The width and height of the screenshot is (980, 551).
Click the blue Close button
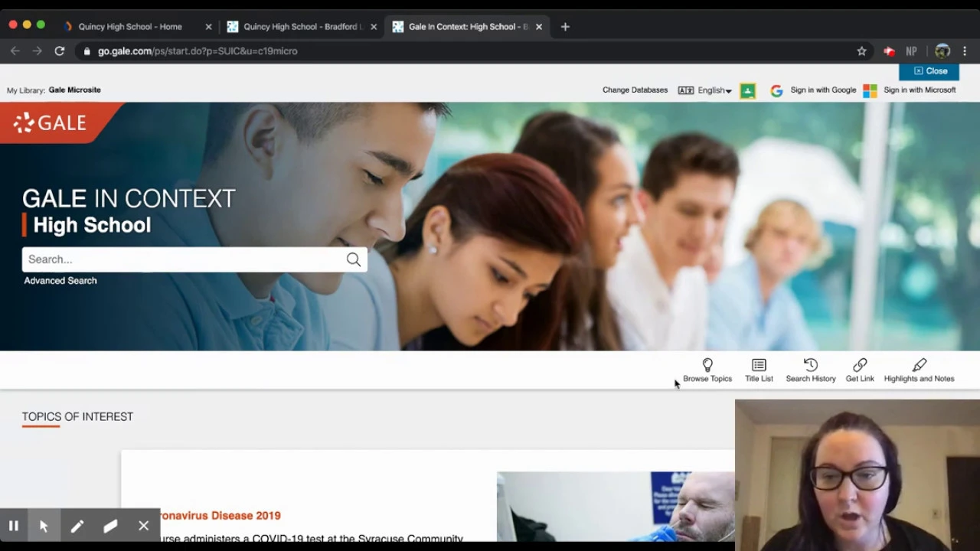tap(929, 71)
